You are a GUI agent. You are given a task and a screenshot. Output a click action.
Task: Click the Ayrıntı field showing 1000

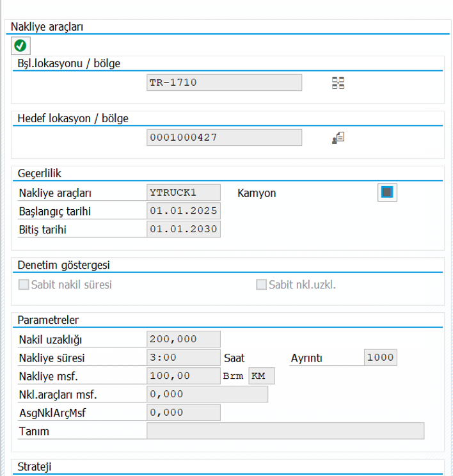380,358
